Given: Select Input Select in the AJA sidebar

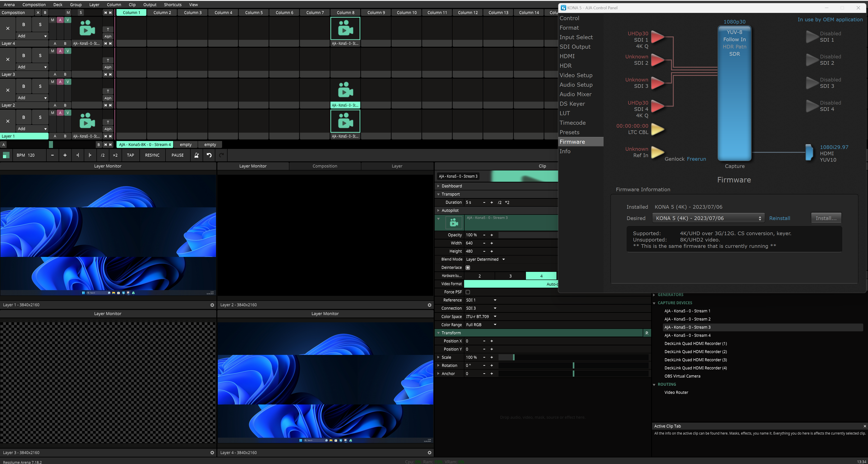Looking at the screenshot, I should [576, 37].
